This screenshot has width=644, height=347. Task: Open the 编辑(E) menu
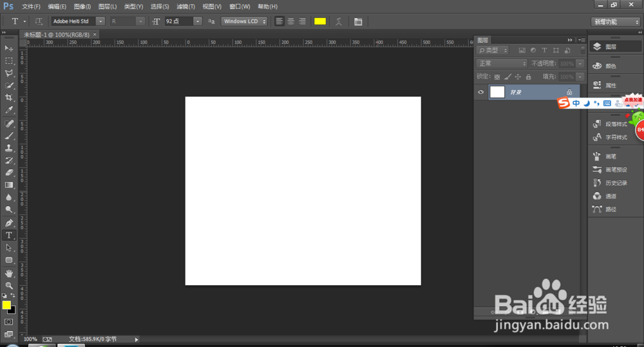point(57,6)
